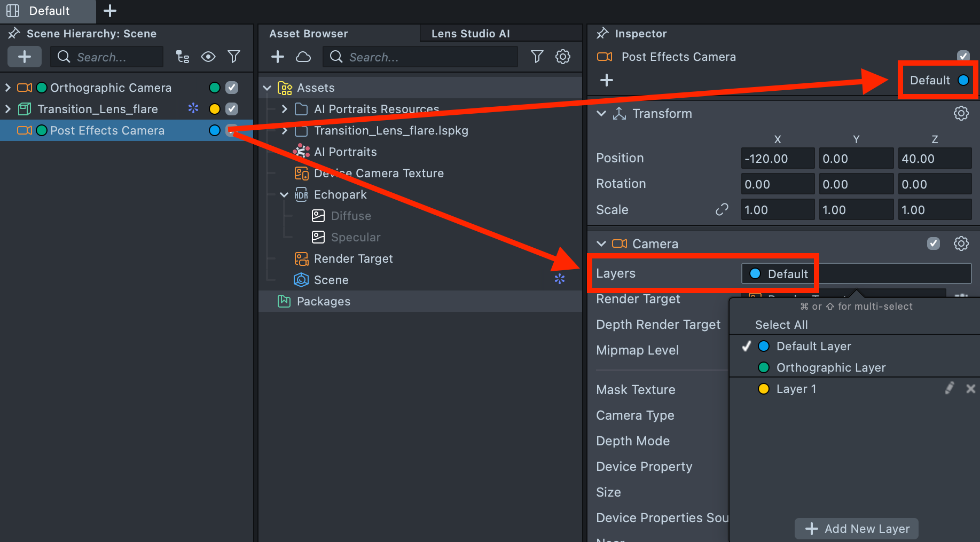Screen dimensions: 980x542
Task: Collapse the Transform section
Action: pyautogui.click(x=601, y=113)
